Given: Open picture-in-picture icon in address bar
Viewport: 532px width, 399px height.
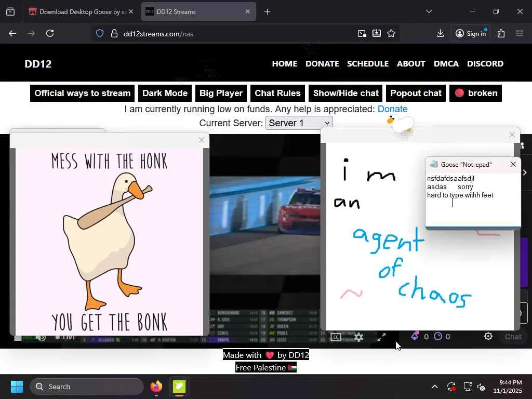Looking at the screenshot, I should (362, 33).
